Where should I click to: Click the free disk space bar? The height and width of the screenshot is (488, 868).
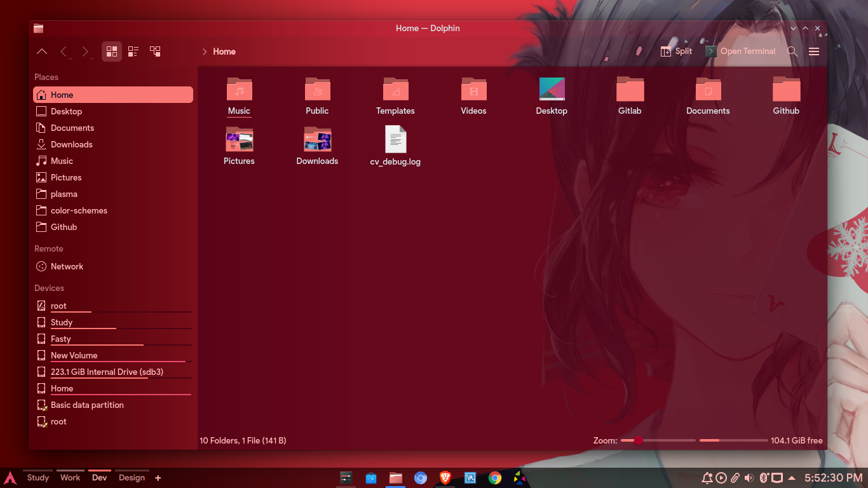[x=734, y=440]
